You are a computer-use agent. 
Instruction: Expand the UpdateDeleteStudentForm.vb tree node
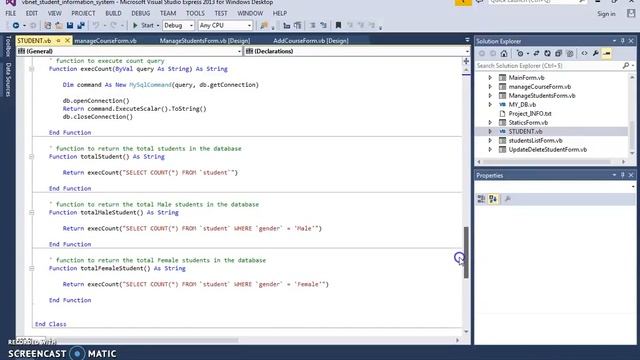(490, 149)
